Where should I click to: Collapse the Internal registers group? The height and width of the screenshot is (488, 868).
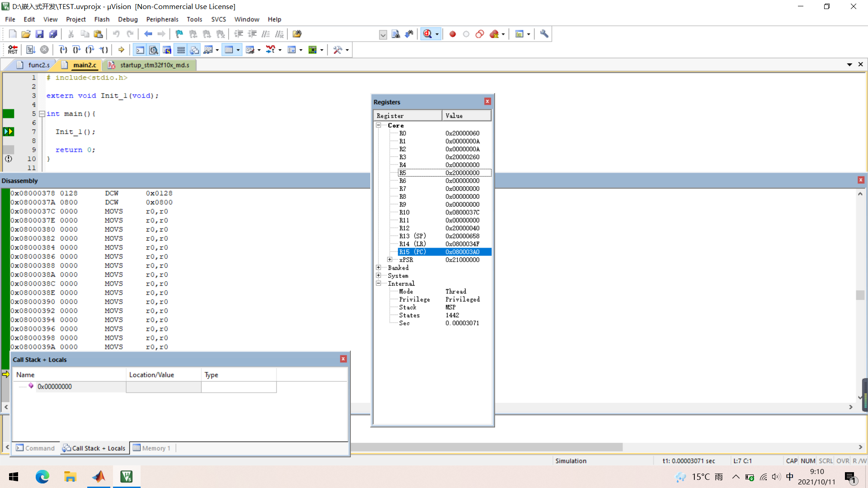coord(378,283)
